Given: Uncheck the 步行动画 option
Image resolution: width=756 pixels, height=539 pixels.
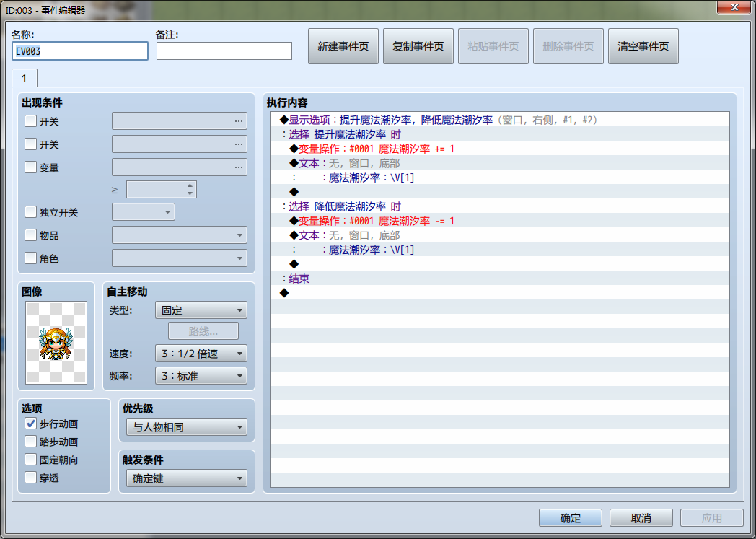Looking at the screenshot, I should click(x=30, y=424).
